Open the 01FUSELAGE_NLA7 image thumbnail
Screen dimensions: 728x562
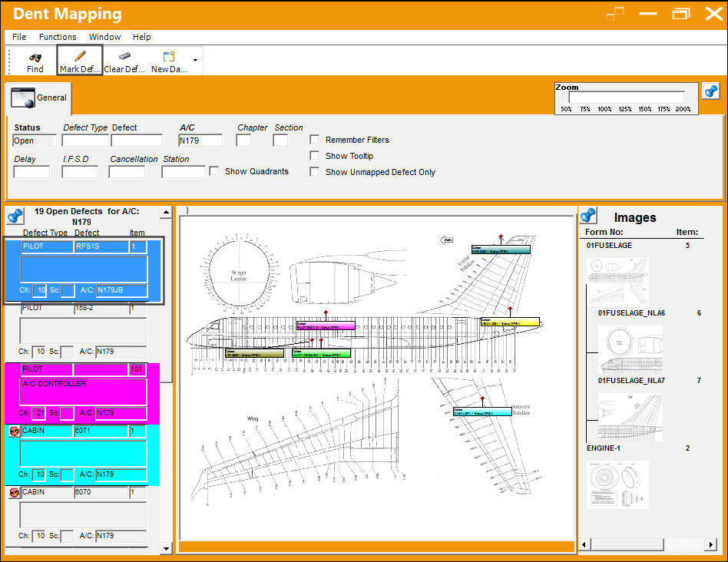pyautogui.click(x=630, y=417)
